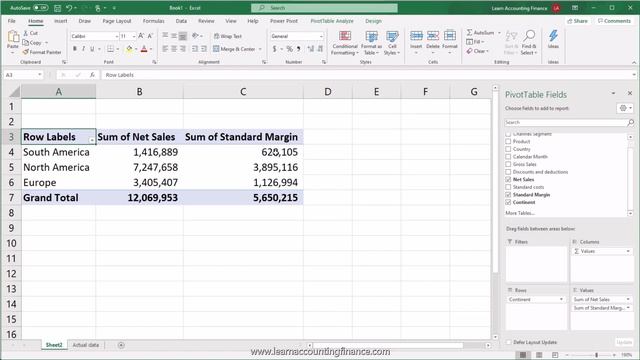Open Sum of Net Sales dropdown
Viewport: 640px width, 360px height.
pos(628,300)
